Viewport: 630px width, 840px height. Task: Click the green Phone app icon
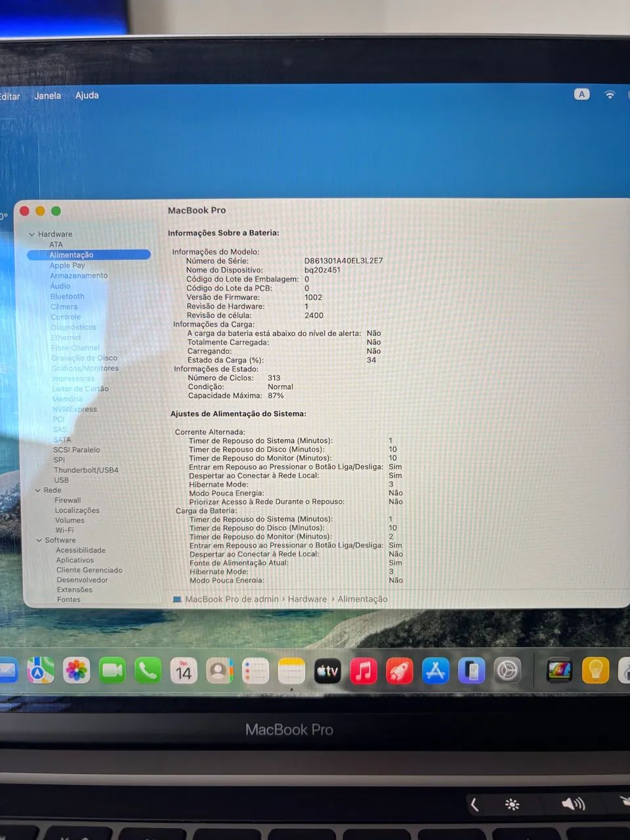coord(148,670)
